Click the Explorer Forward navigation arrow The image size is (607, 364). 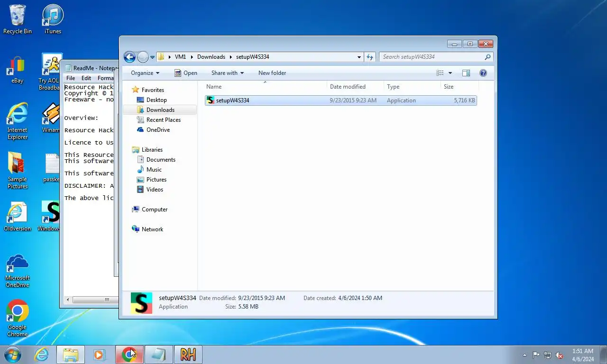coord(143,57)
